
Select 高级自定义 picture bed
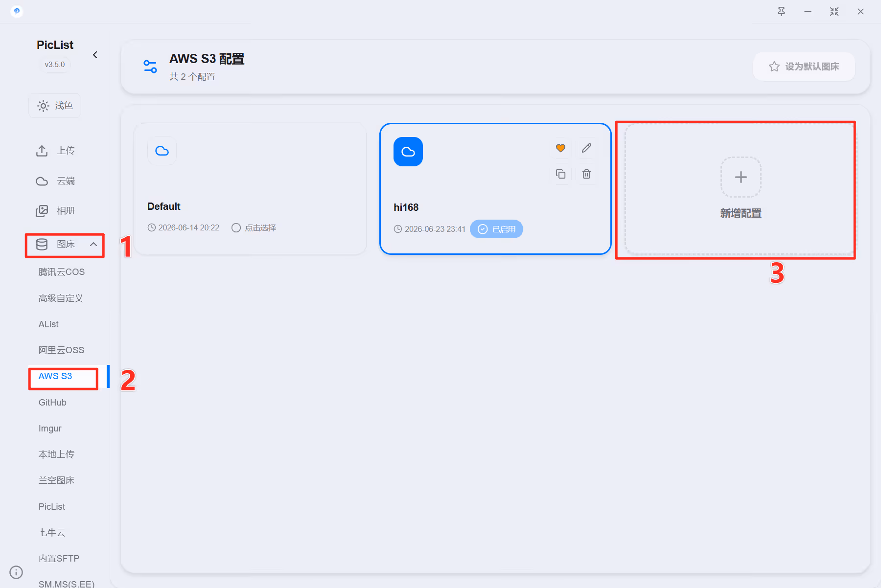click(x=61, y=298)
